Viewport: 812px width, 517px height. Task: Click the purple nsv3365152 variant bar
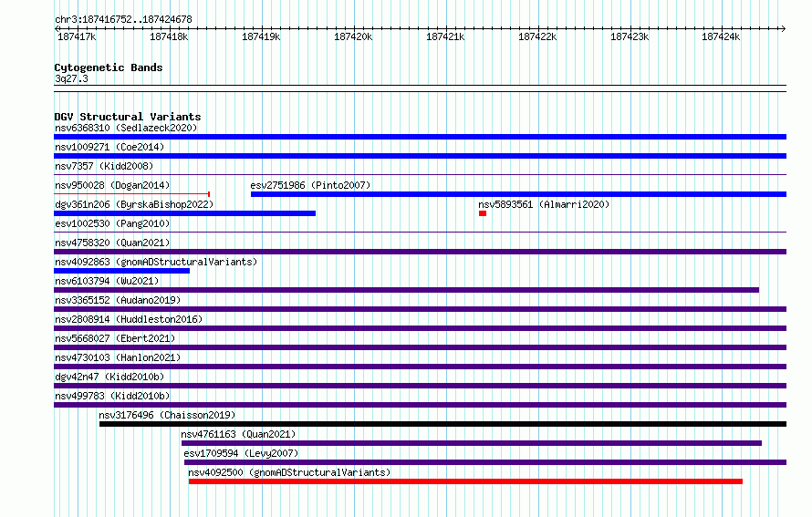tap(420, 309)
